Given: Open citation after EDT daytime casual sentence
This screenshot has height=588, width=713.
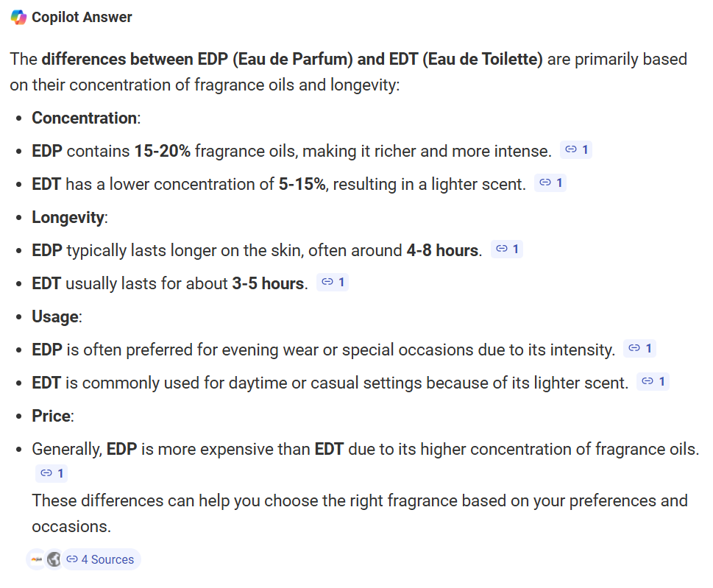Looking at the screenshot, I should pyautogui.click(x=653, y=381).
